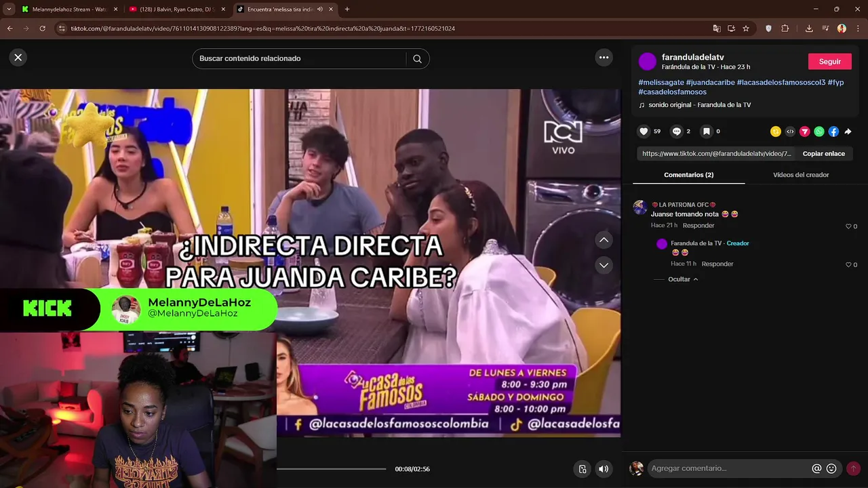The height and width of the screenshot is (488, 868).
Task: Follow faranduladelatv with the Seguir button
Action: pyautogui.click(x=829, y=61)
